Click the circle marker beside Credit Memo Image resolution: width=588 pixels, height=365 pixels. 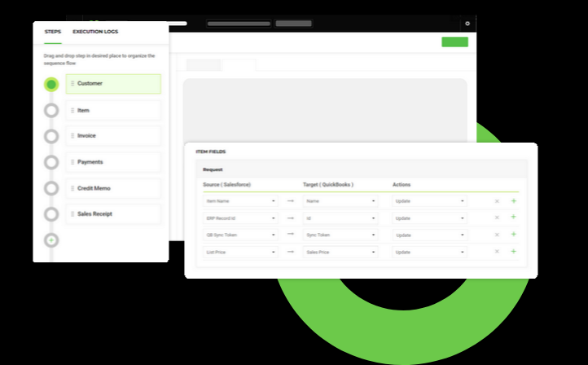tap(51, 188)
